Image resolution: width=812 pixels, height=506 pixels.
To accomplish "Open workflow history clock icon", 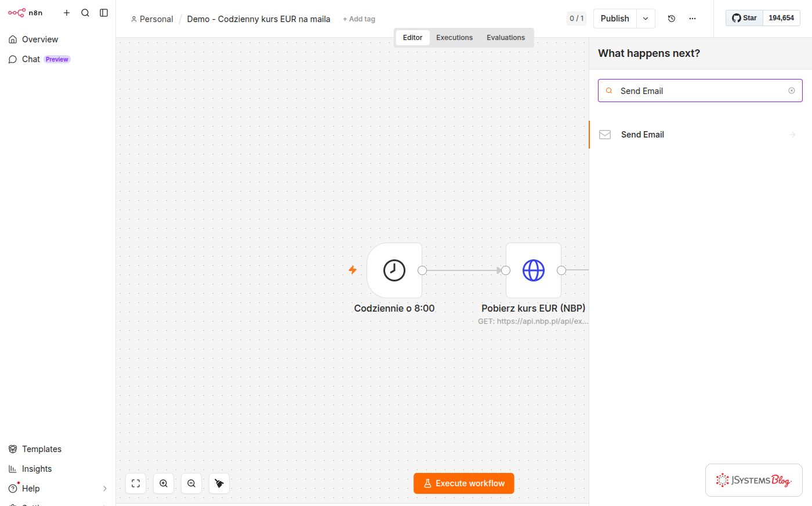I will 672,19.
